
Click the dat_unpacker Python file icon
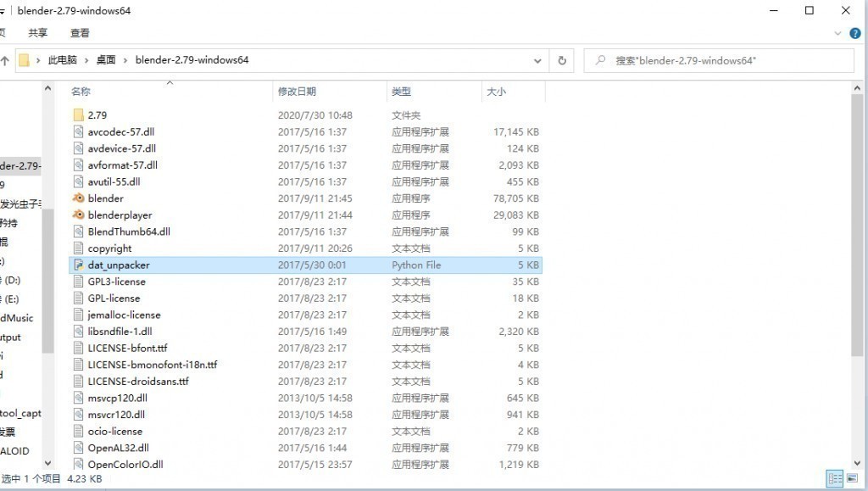(x=79, y=265)
